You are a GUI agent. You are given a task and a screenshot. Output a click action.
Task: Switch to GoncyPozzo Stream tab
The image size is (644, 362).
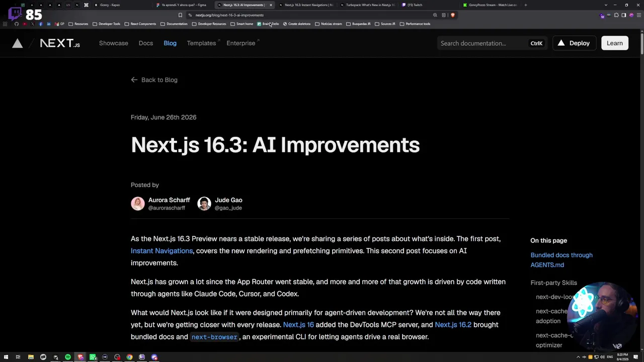(490, 5)
